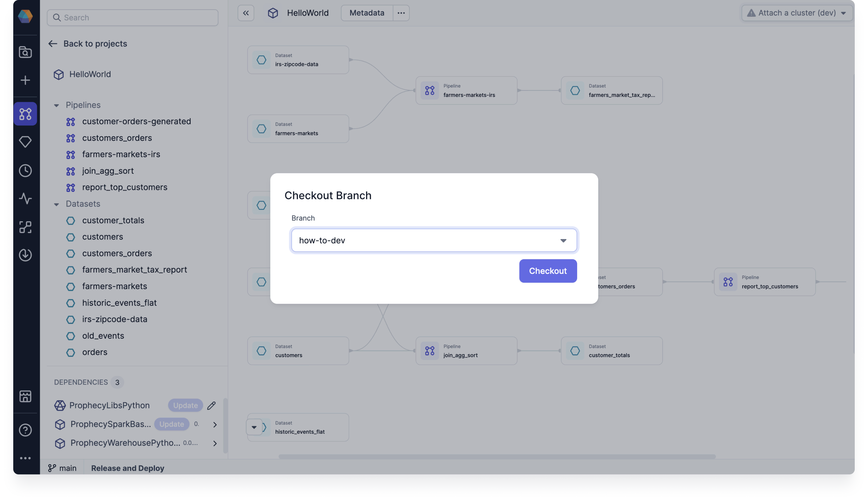Open the Package Hub storefront icon
The width and height of the screenshot is (868, 501).
coord(25,396)
